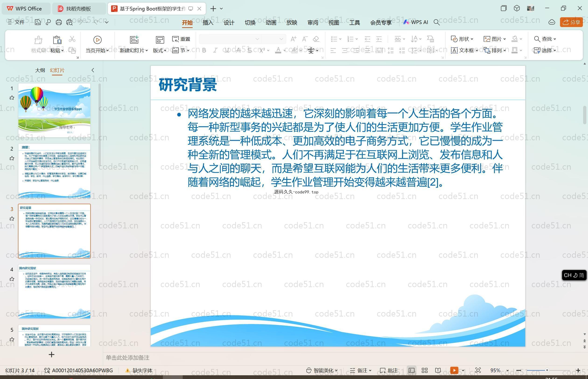
Task: Open the Design (设计) tab
Action: coord(229,22)
